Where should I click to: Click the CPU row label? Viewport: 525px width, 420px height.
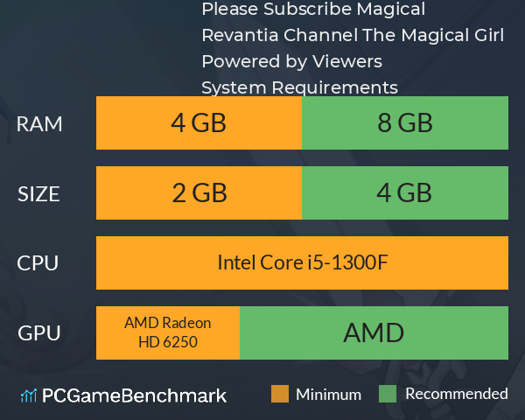tap(38, 262)
